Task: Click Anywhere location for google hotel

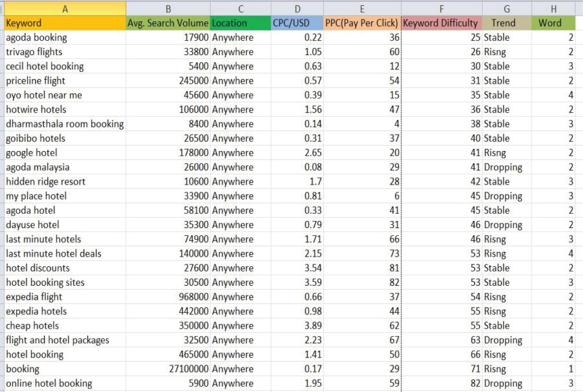Action: coord(240,153)
